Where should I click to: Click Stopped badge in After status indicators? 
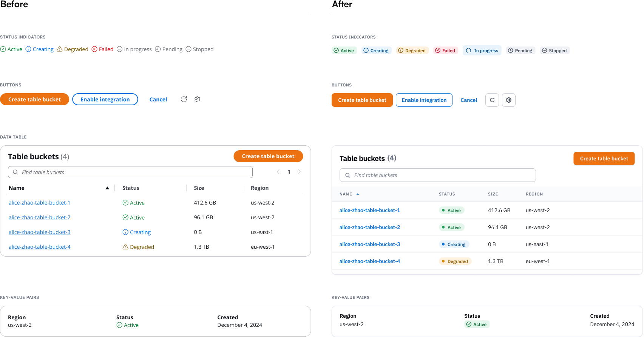click(x=554, y=51)
